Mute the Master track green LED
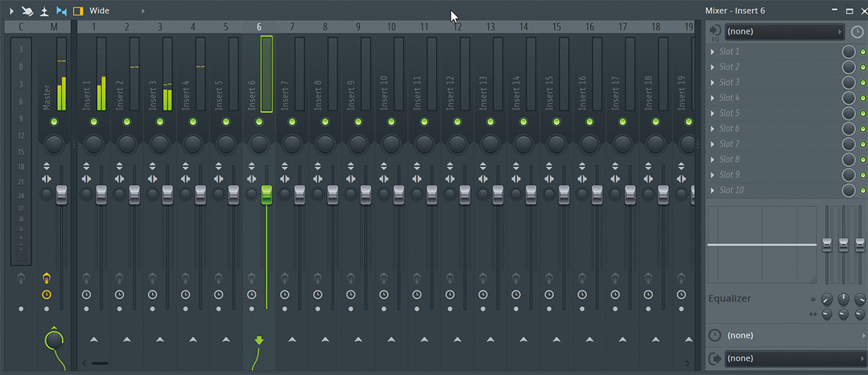The height and width of the screenshot is (375, 868). pyautogui.click(x=54, y=122)
